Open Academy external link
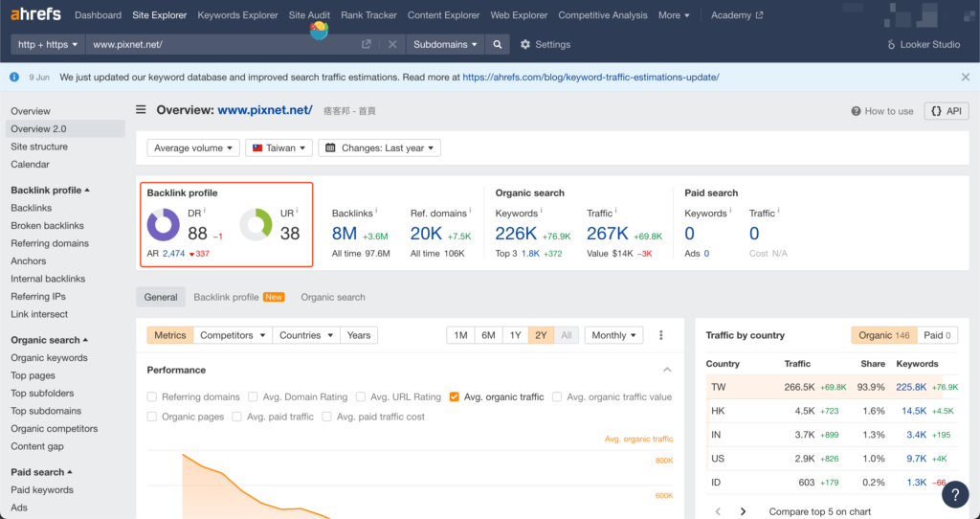Viewport: 980px width, 519px height. 737,15
